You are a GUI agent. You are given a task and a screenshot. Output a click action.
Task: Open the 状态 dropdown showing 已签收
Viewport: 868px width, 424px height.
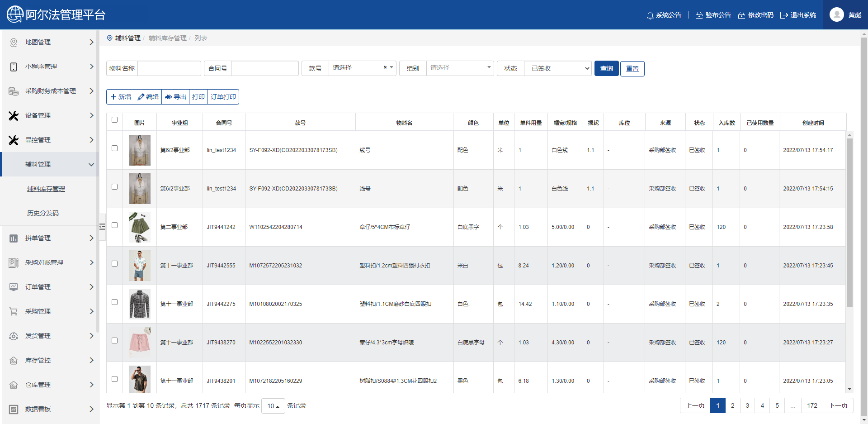[557, 68]
